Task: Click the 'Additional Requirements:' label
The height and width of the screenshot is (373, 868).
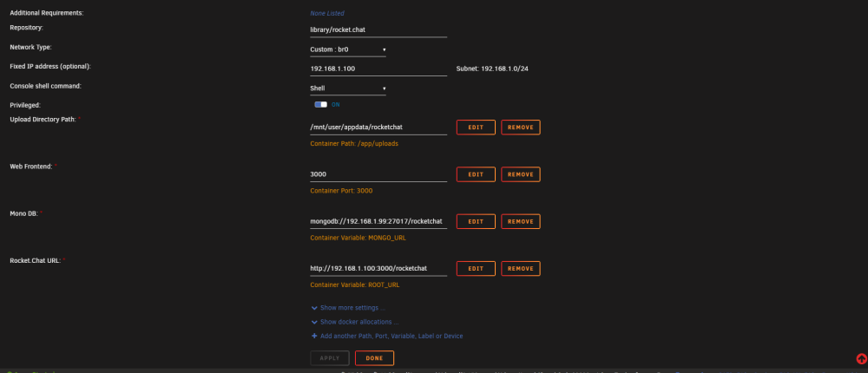Action: [47, 13]
